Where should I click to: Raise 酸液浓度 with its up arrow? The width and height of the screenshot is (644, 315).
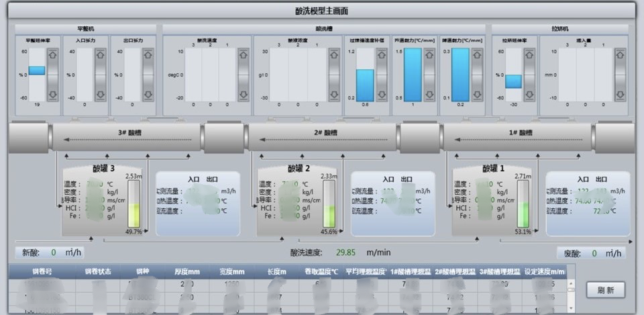pyautogui.click(x=334, y=54)
